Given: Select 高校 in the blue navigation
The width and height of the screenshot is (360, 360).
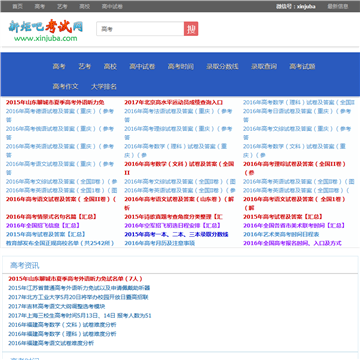Looking at the screenshot, I should point(110,66).
